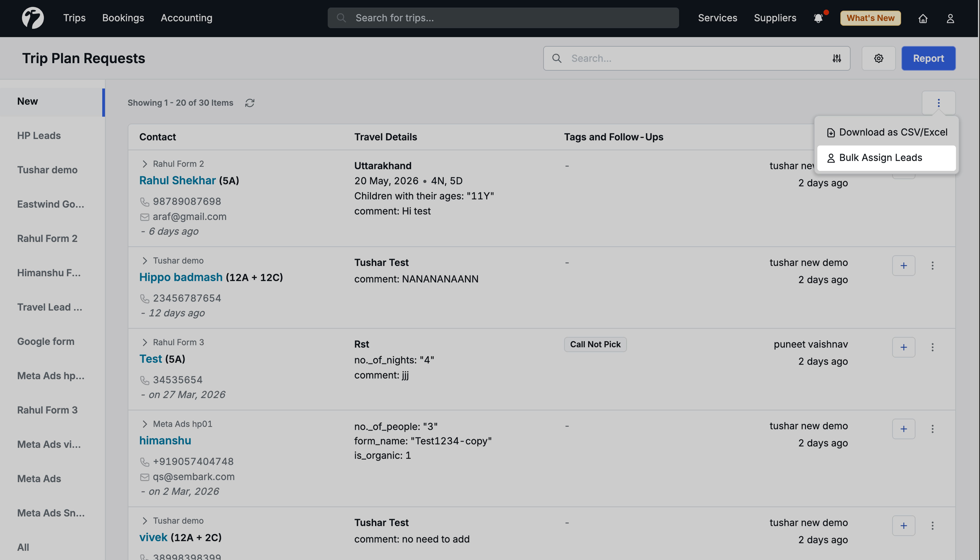Open Meta Ads hp... sidebar tab
980x560 pixels.
pyautogui.click(x=52, y=376)
